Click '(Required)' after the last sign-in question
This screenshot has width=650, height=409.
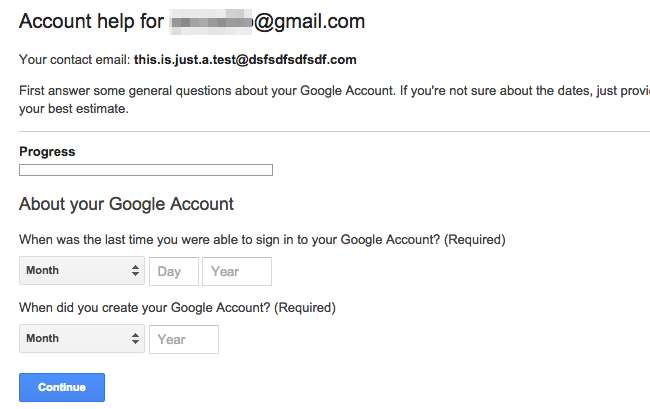[x=475, y=240]
